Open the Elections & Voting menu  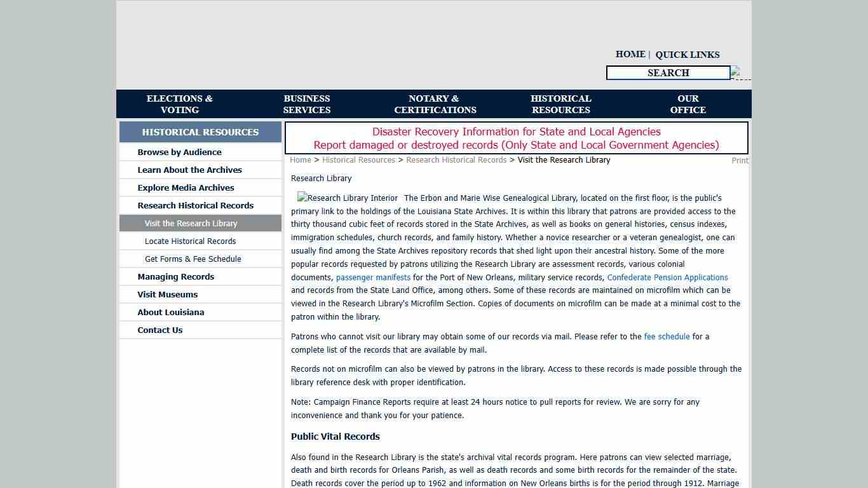tap(180, 104)
